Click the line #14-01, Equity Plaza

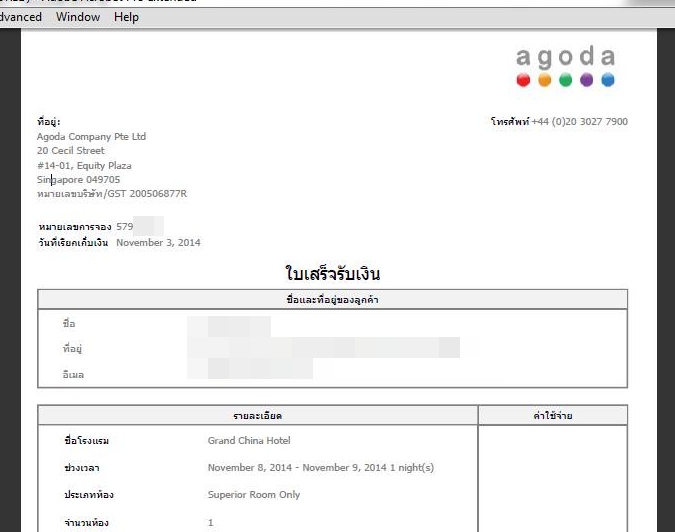click(84, 166)
